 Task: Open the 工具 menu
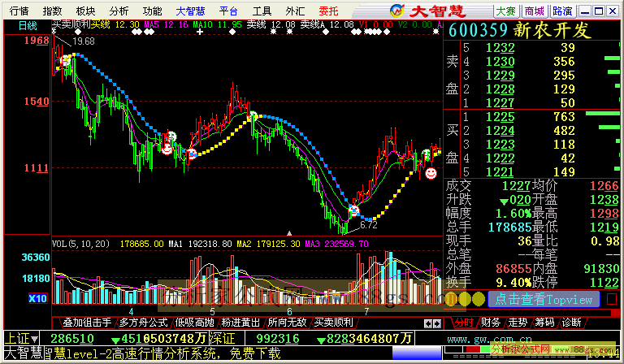(262, 11)
